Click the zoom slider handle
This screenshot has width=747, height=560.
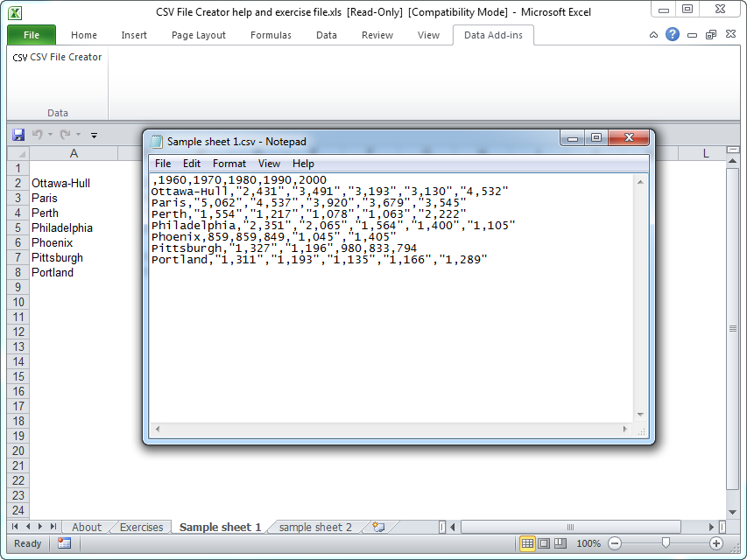click(666, 542)
